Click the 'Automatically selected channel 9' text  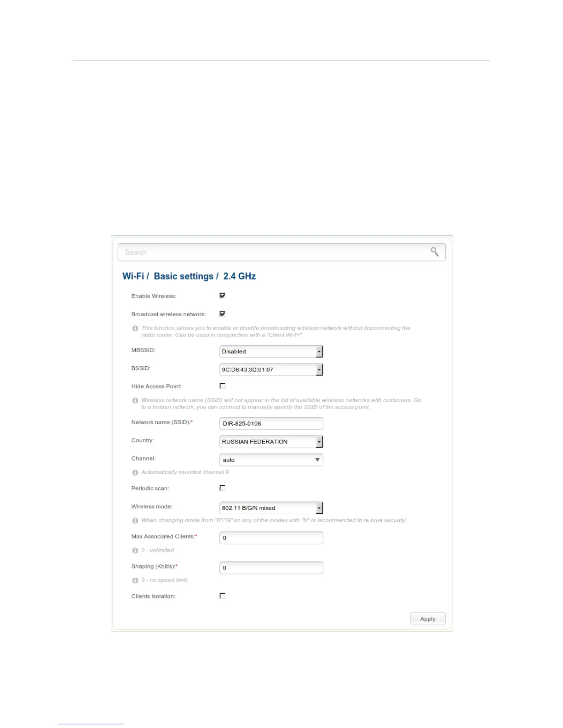click(x=185, y=472)
